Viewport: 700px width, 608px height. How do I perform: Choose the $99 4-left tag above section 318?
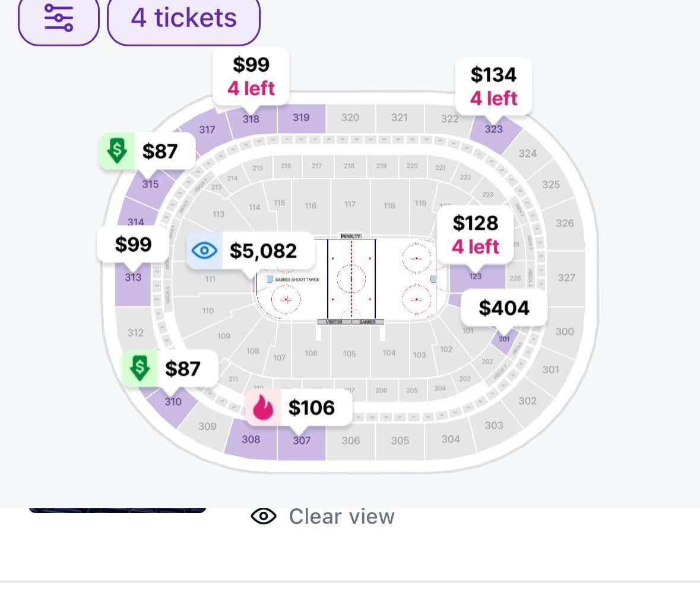[251, 76]
